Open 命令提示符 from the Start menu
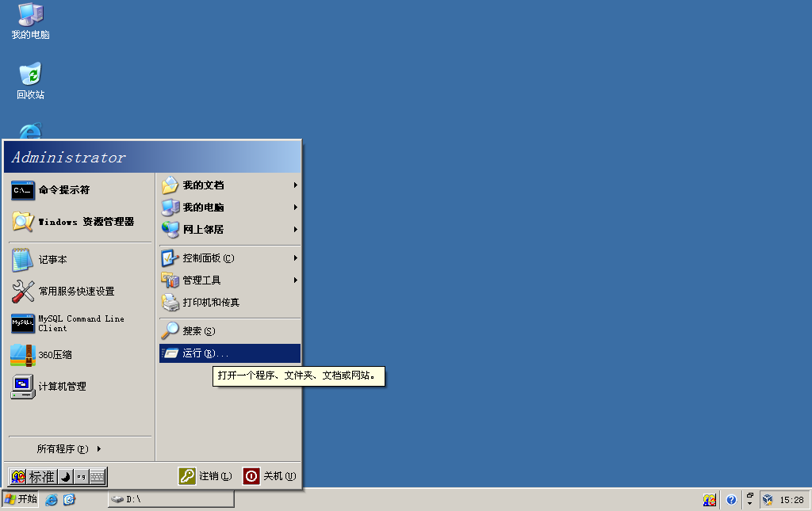This screenshot has height=511, width=812. [x=80, y=190]
